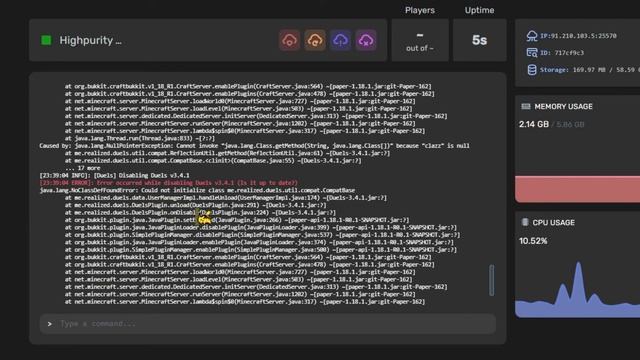Click the red memory usage bar
This screenshot has width=640, height=360.
577,189
